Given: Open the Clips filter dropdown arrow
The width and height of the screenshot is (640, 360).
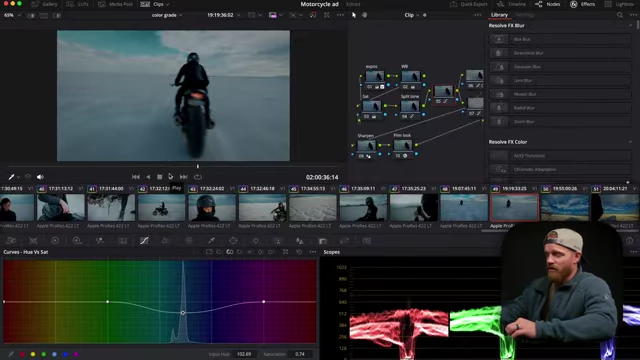Looking at the screenshot, I should click(x=168, y=4).
